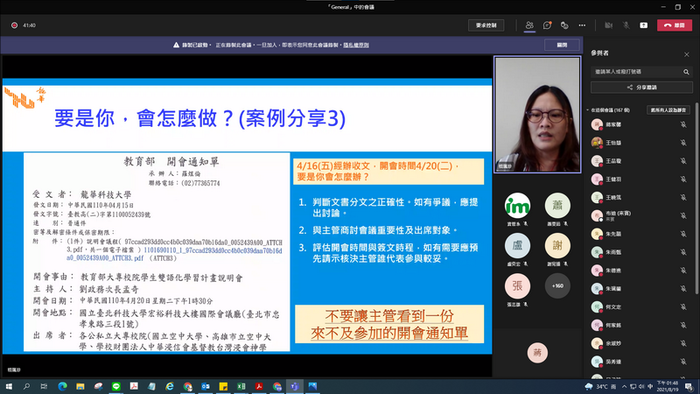Click the presenter's video tile
700x394 pixels.
pyautogui.click(x=538, y=114)
